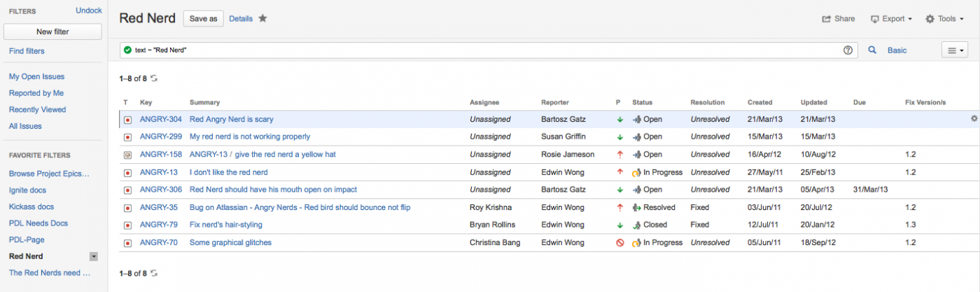Screen dimensions: 980x292
Task: Open the gear icon on ANGRY-304 row
Action: 974,119
